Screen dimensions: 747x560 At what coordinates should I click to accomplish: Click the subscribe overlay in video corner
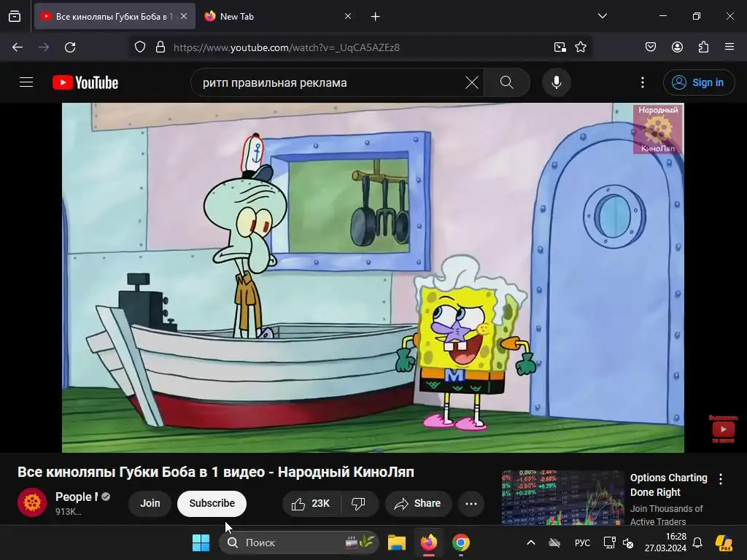click(x=723, y=429)
